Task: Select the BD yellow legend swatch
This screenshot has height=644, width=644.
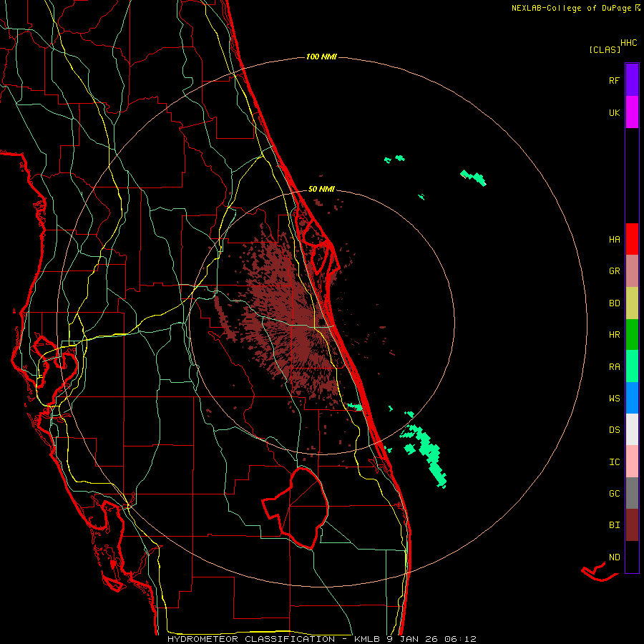Action: [x=632, y=303]
